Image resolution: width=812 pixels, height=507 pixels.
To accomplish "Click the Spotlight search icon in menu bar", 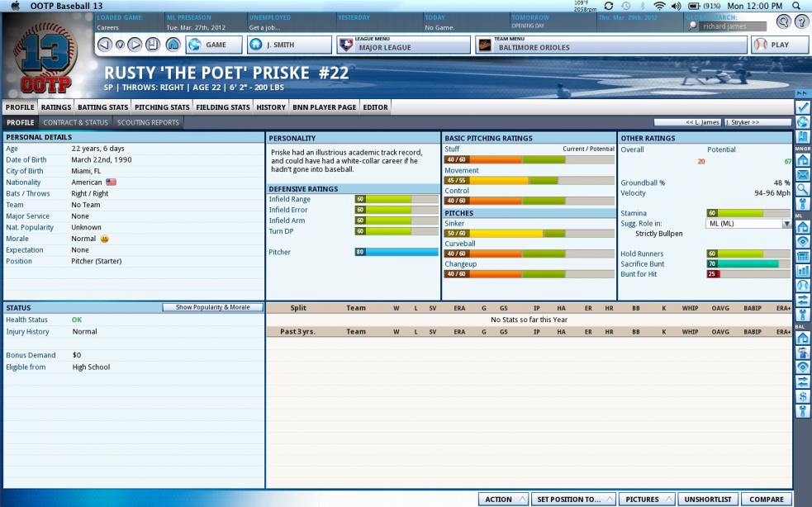I will pos(796,7).
